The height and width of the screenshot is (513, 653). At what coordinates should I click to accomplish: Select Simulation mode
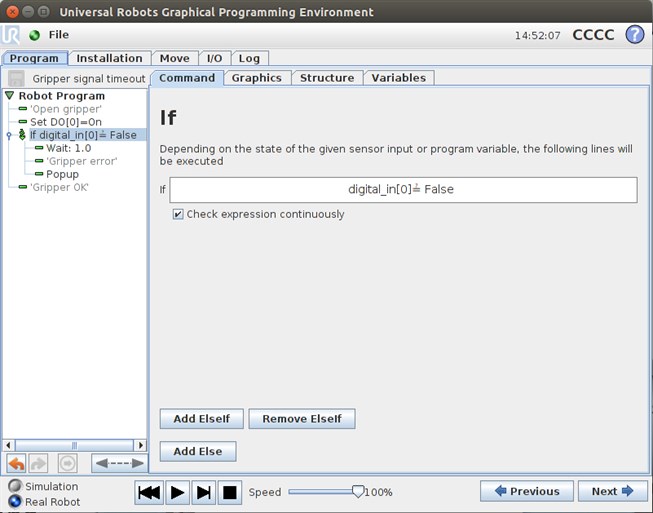(x=44, y=486)
